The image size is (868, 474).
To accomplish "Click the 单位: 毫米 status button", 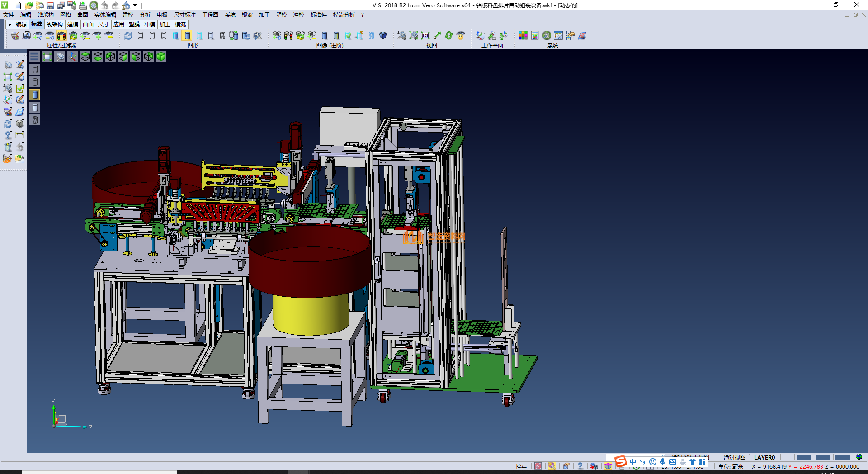I will [x=731, y=466].
